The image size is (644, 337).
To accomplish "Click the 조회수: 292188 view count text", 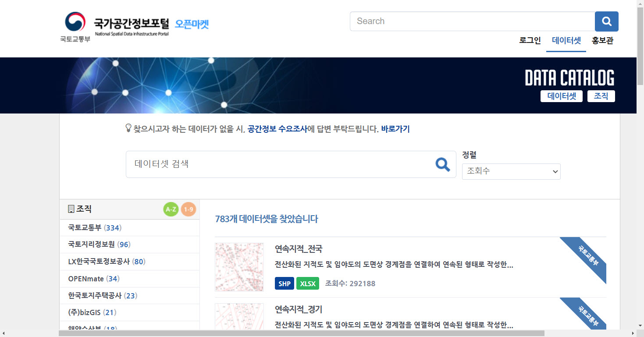I will (350, 284).
